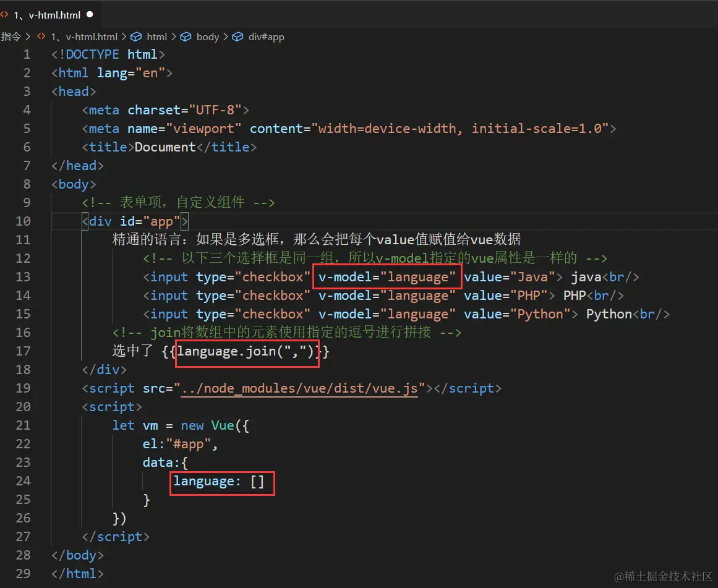Screen dimensions: 718x588
Task: Click the file icon in the breadcrumb
Action: tap(41, 36)
